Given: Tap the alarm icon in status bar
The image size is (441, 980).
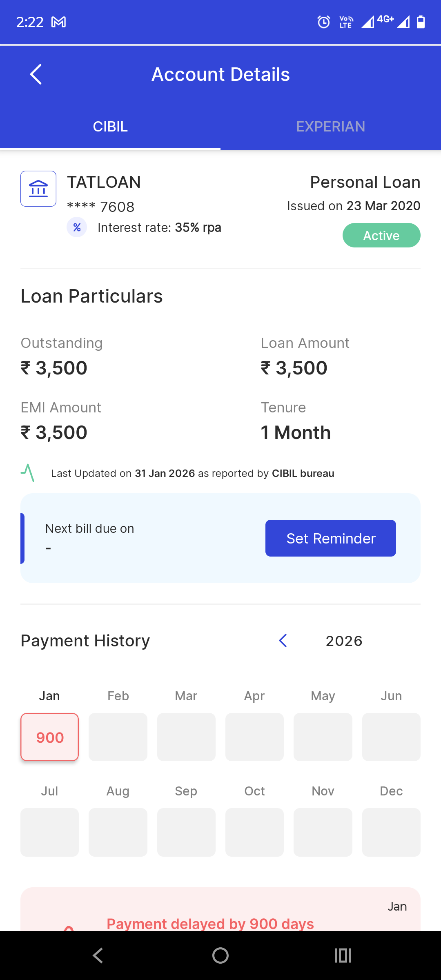Looking at the screenshot, I should [324, 22].
